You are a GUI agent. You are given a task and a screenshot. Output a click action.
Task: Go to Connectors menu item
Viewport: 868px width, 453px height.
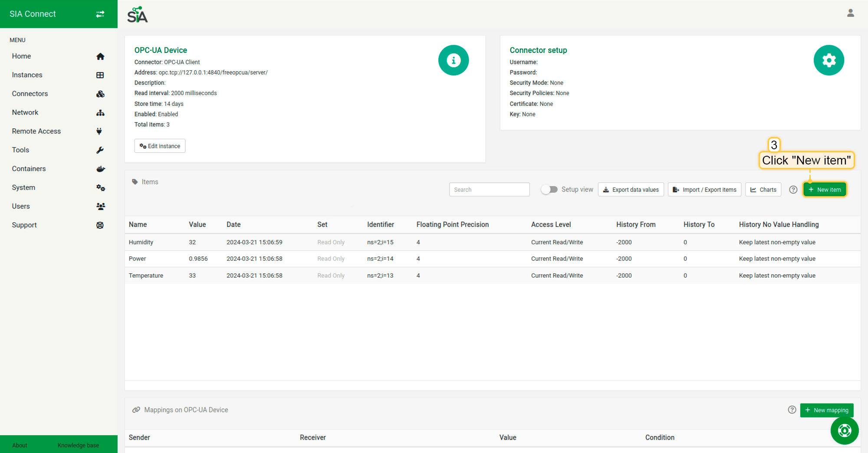click(30, 94)
